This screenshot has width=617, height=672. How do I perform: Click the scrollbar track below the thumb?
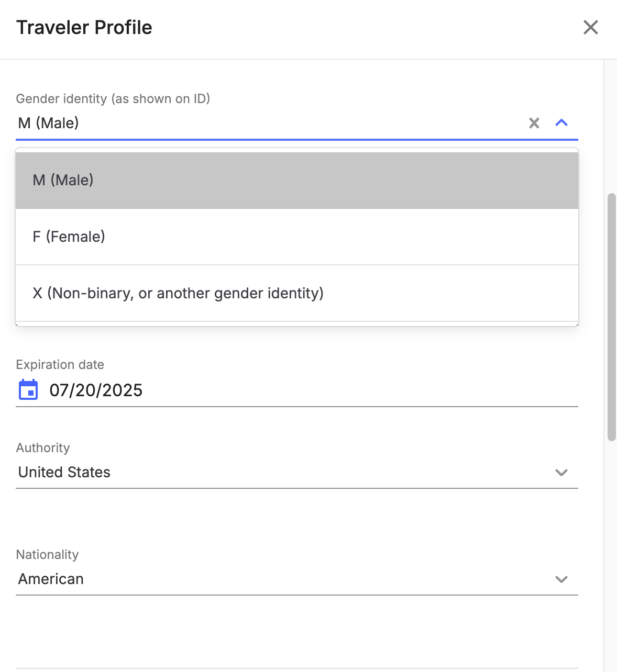coord(611,555)
